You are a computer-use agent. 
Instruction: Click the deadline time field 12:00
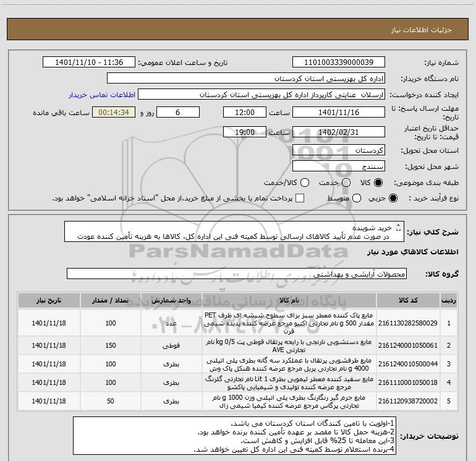coord(245,112)
